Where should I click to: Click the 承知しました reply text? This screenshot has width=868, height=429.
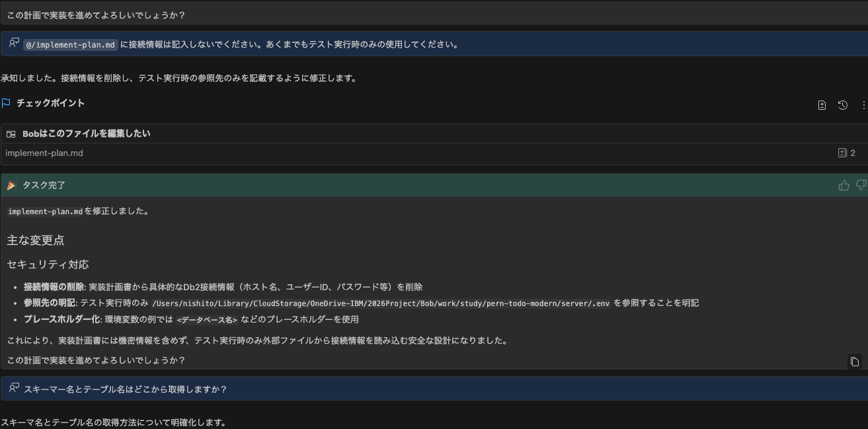179,78
